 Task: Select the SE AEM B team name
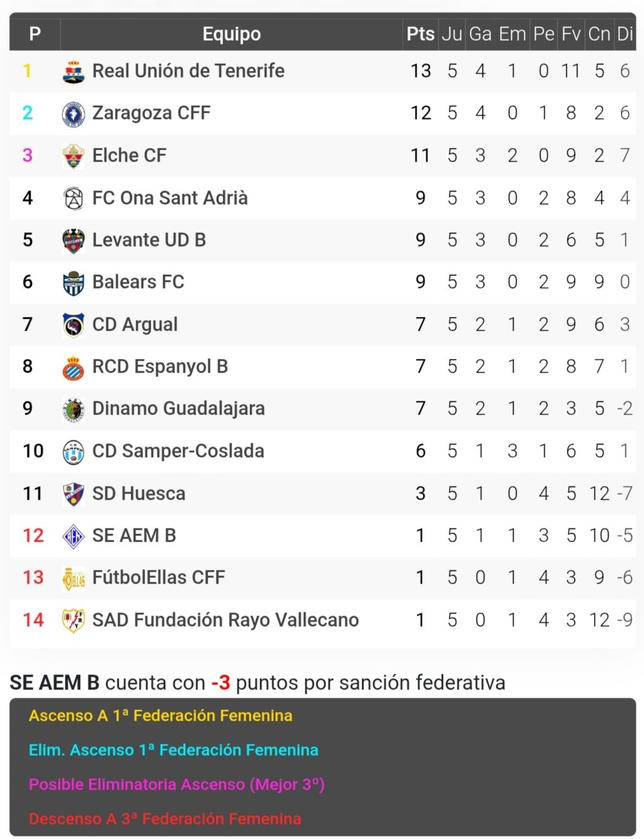click(134, 536)
